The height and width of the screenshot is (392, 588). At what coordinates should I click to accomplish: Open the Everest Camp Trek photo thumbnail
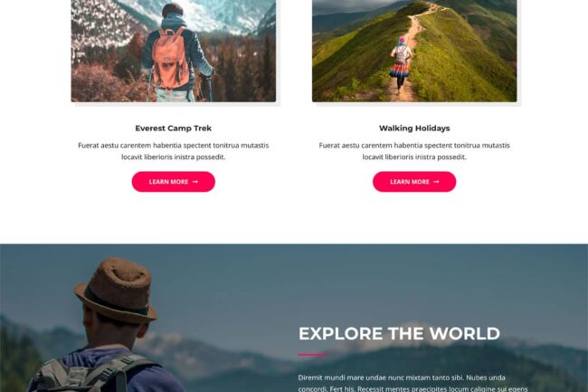[x=174, y=51]
